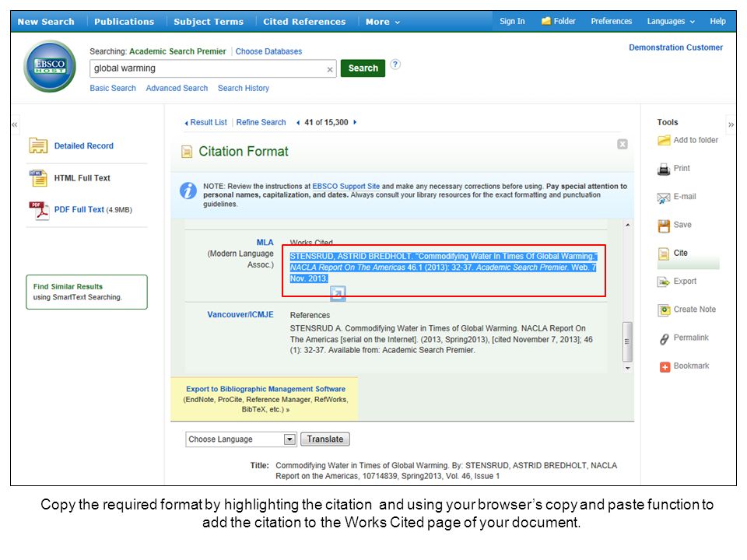Open the Publications menu item
747x560 pixels.
tap(124, 22)
